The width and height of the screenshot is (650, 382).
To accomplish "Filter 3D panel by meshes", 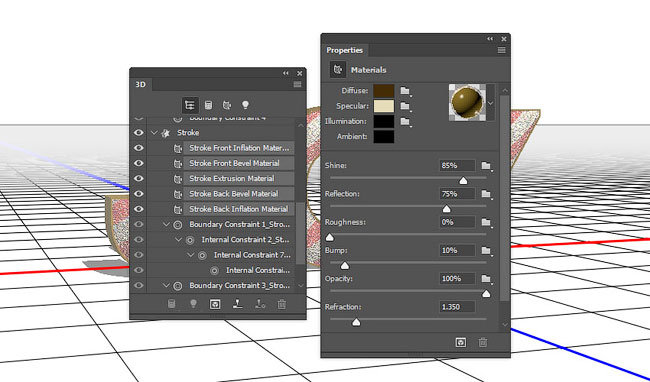I will point(208,105).
